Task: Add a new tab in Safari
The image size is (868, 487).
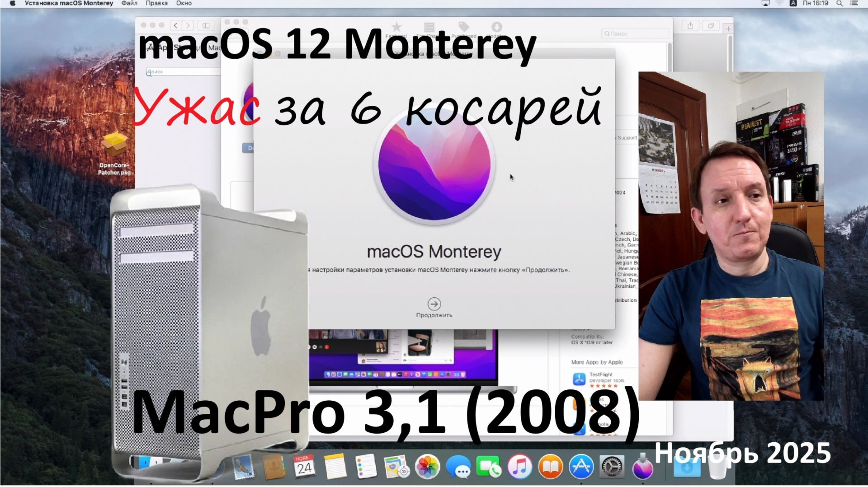Action: pos(728,29)
